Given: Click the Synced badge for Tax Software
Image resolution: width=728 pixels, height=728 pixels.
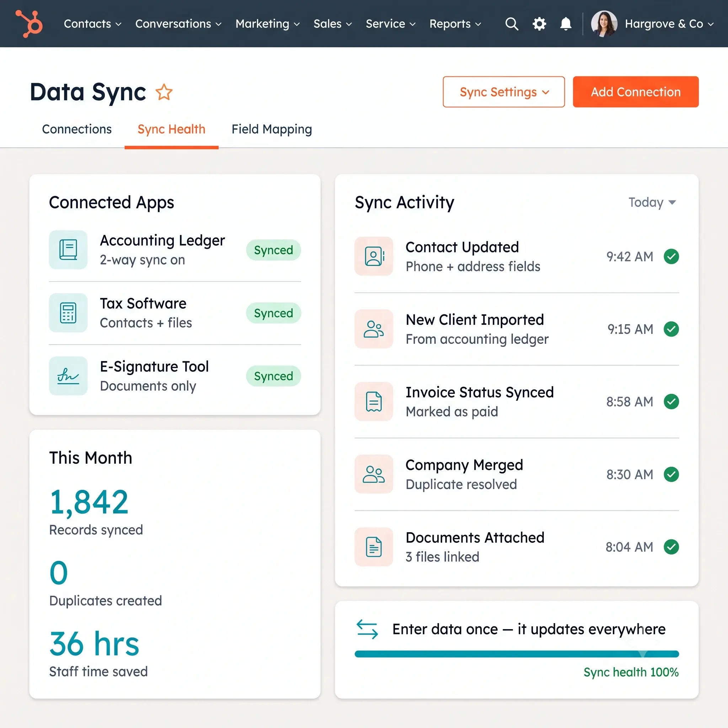Looking at the screenshot, I should [274, 313].
